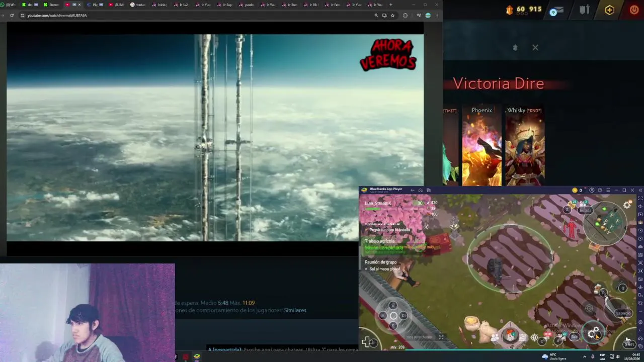Click the Entrar button in the game
644x362 pixels.
click(585, 210)
